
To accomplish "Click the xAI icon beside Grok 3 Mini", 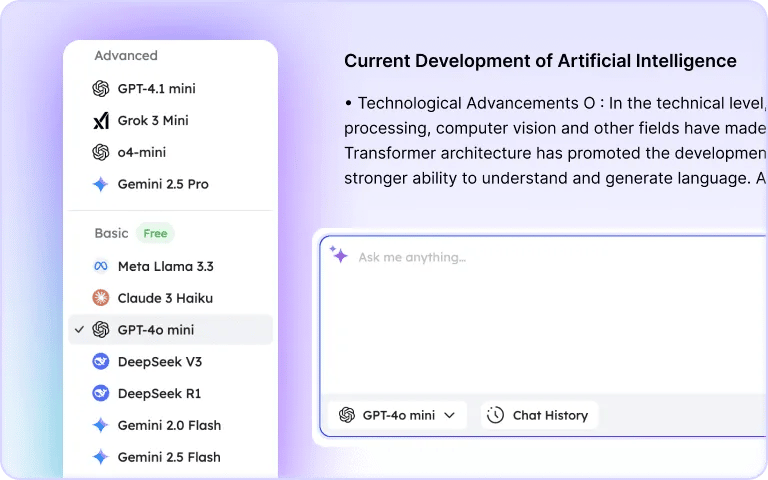I will tap(100, 121).
